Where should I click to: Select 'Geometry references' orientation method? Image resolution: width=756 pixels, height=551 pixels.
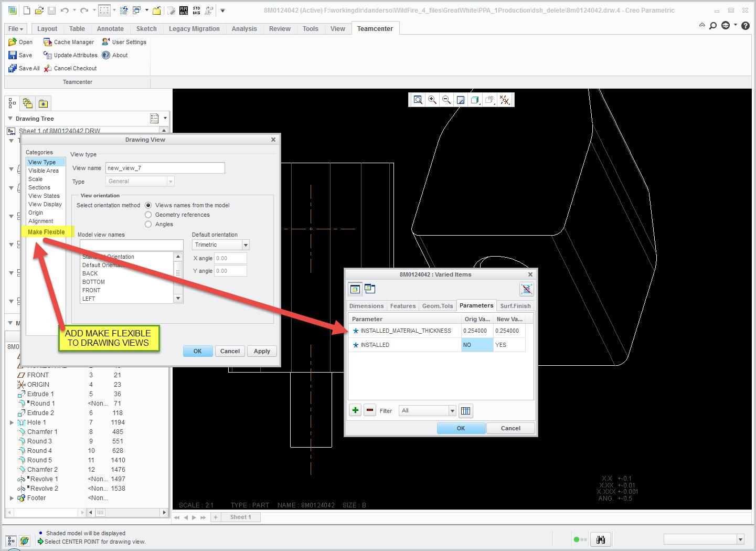pyautogui.click(x=148, y=215)
